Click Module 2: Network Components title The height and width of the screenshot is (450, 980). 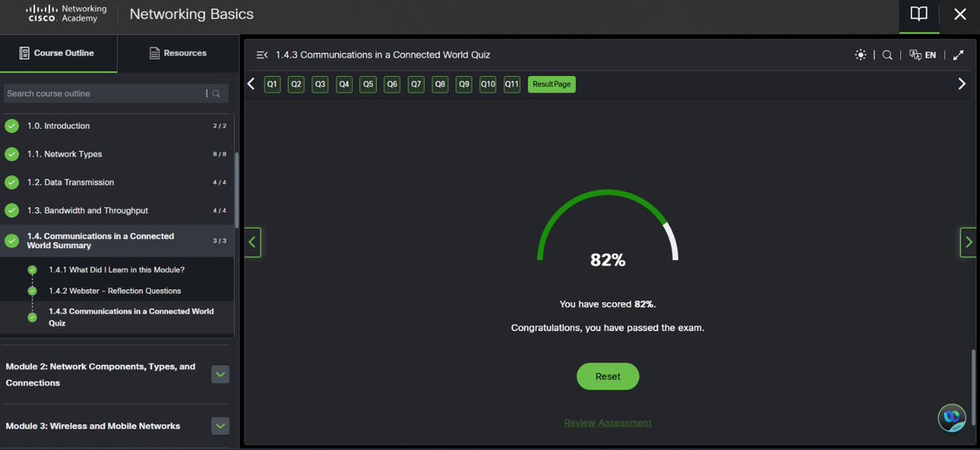tap(100, 375)
